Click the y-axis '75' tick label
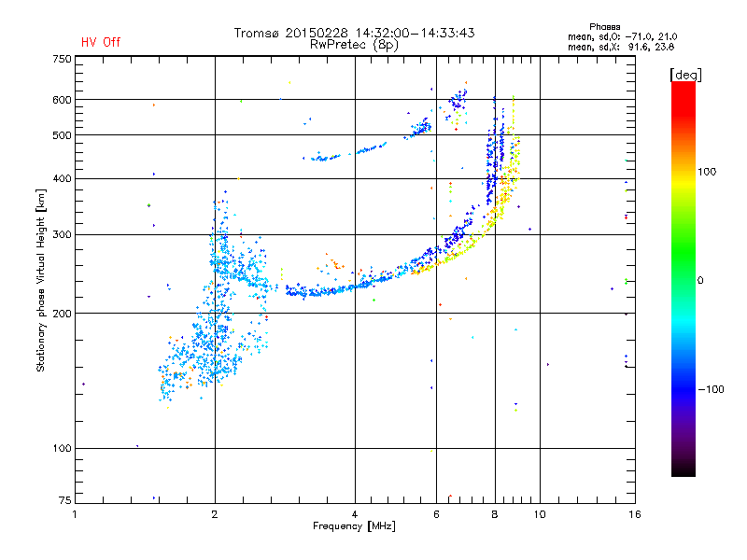The width and height of the screenshot is (747, 560). tap(64, 500)
